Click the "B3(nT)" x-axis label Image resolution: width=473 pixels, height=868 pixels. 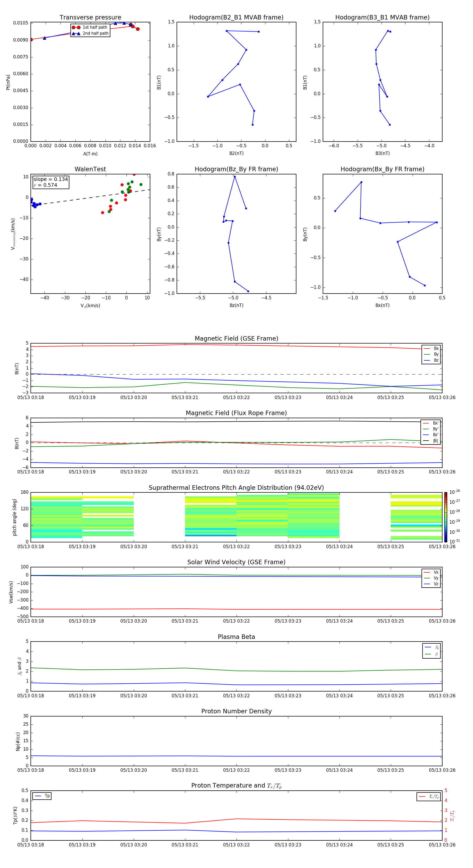pos(382,153)
